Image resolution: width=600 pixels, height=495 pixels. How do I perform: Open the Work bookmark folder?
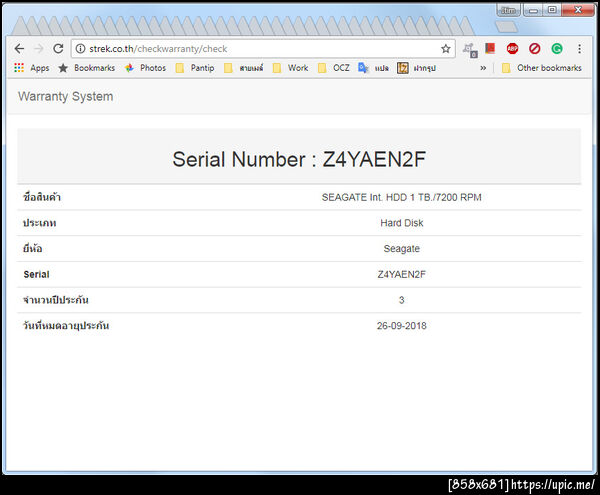click(x=291, y=68)
